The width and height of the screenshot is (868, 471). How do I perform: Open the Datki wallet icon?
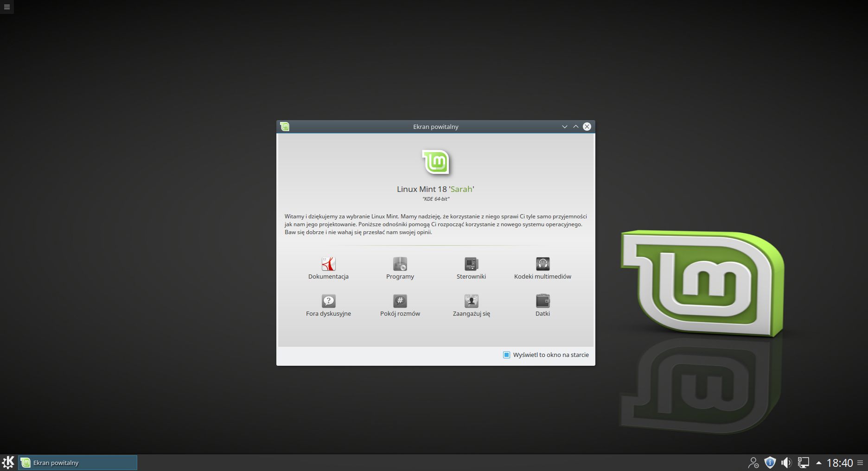pyautogui.click(x=542, y=301)
